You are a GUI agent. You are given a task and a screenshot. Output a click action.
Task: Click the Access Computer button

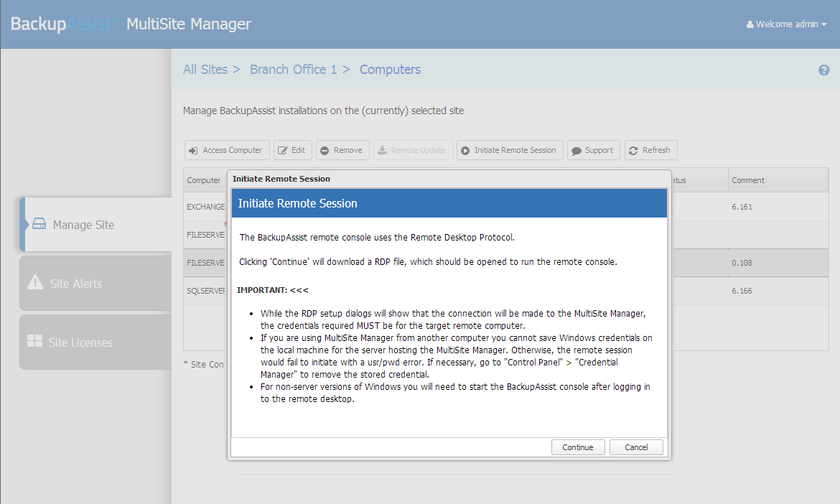pos(227,150)
